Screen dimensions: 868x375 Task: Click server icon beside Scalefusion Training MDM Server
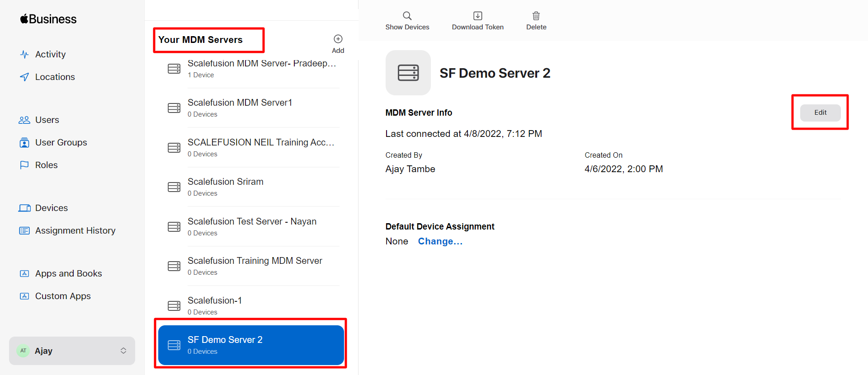[x=174, y=266]
